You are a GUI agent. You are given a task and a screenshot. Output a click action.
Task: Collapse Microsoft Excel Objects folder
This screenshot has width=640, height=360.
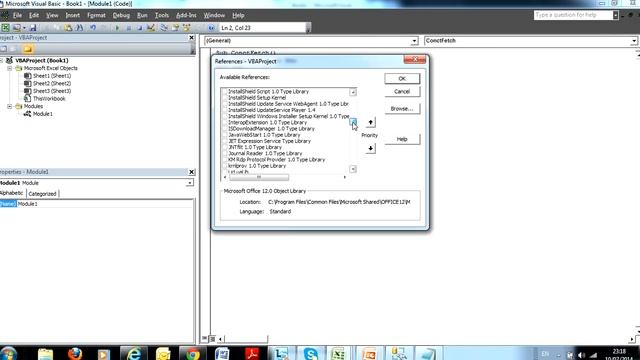click(x=9, y=68)
